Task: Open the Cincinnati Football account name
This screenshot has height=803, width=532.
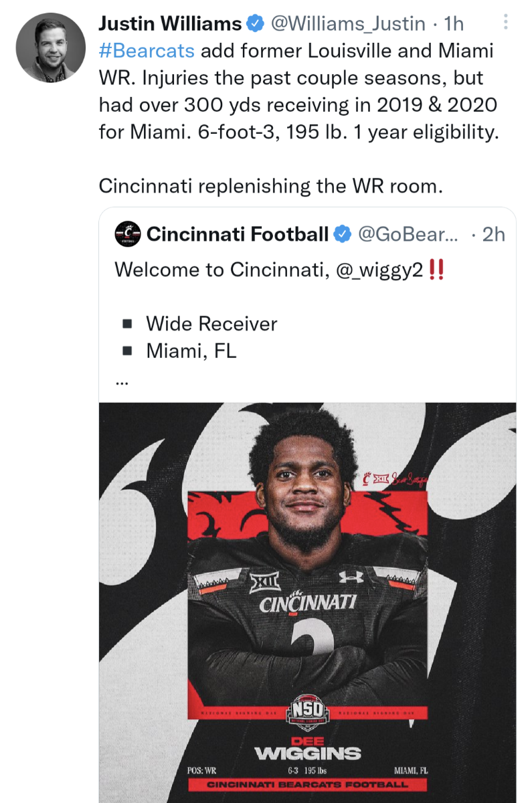Action: coord(238,234)
